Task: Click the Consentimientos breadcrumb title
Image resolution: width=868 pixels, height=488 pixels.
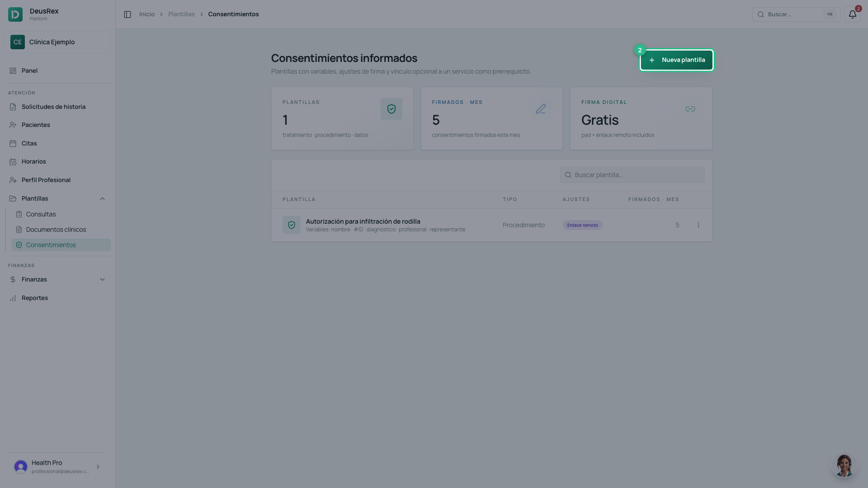Action: [233, 14]
